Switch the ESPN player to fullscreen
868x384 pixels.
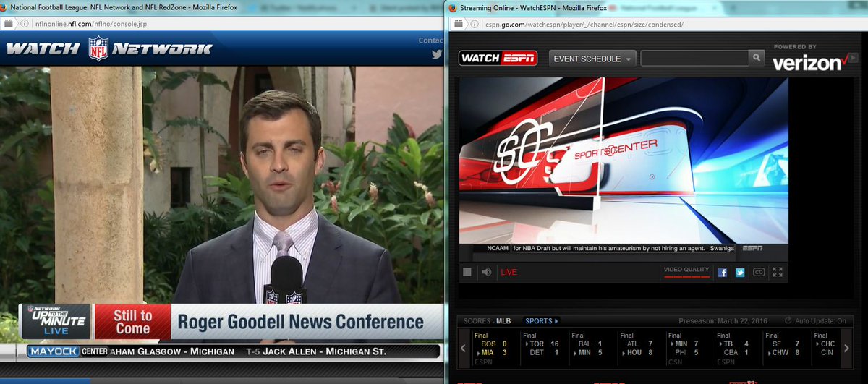point(778,273)
